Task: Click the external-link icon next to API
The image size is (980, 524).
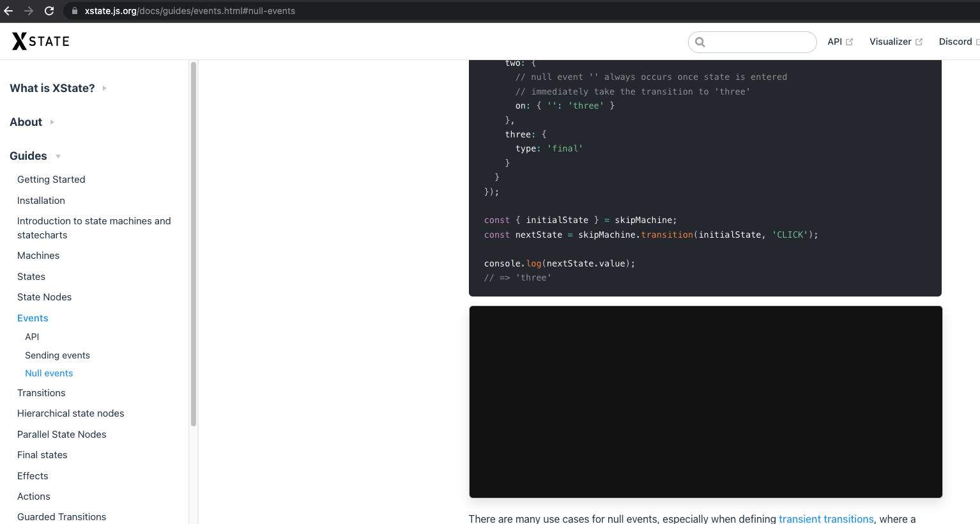Action: pos(849,41)
